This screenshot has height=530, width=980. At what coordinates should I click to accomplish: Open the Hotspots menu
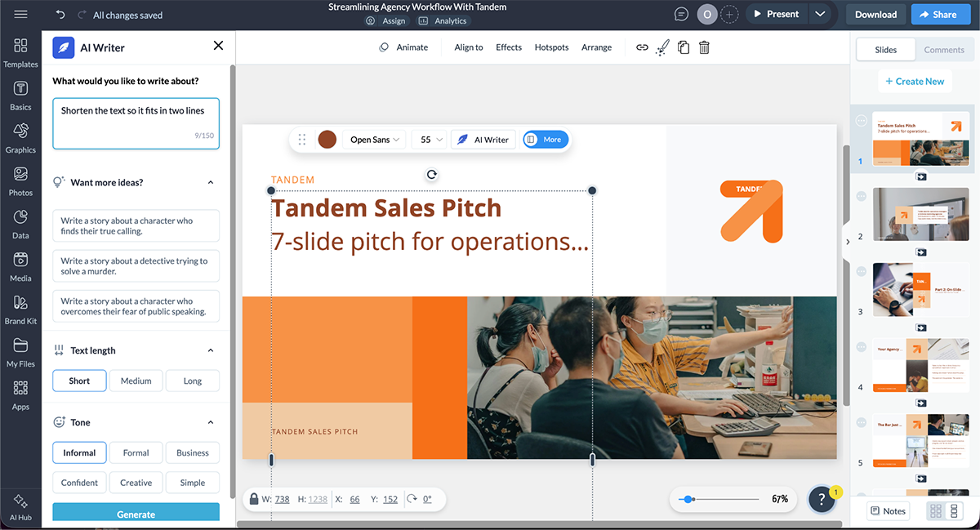(551, 47)
